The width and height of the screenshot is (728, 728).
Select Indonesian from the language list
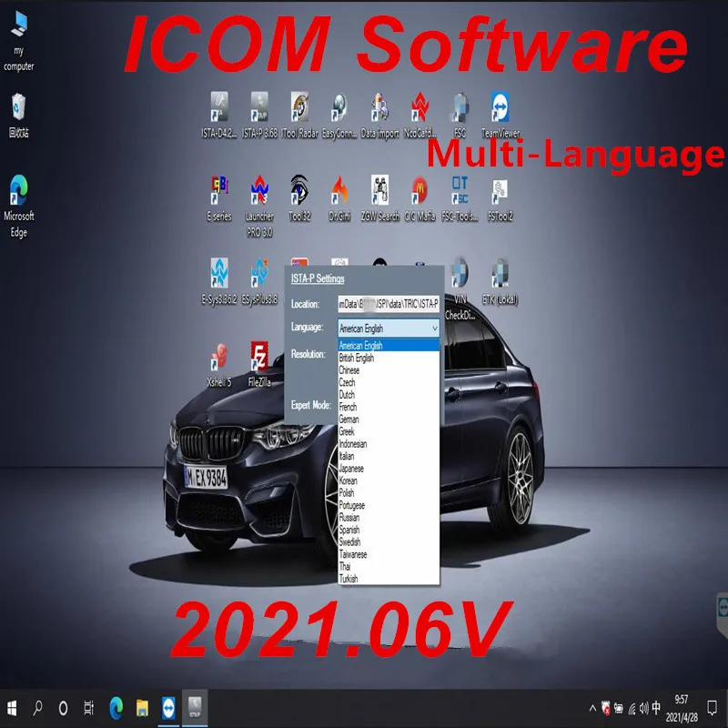click(389, 444)
